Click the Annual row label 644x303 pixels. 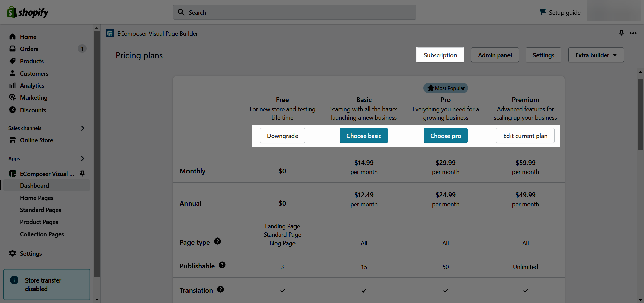coord(191,203)
